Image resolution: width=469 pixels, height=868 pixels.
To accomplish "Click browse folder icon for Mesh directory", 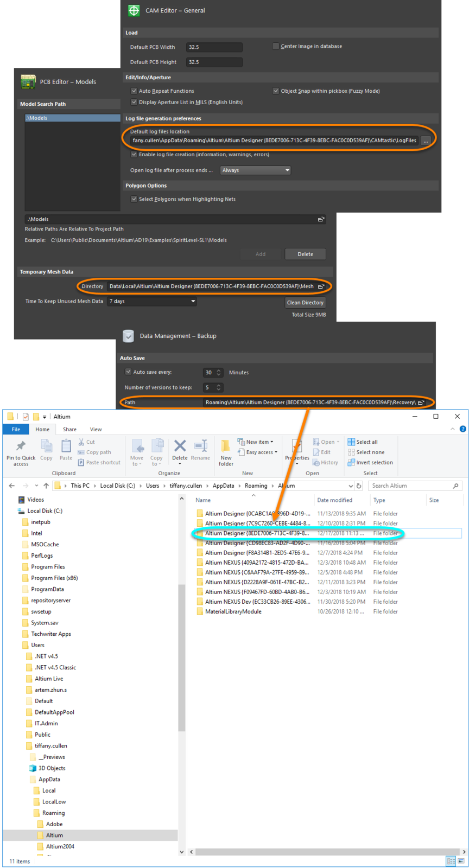I will (321, 286).
